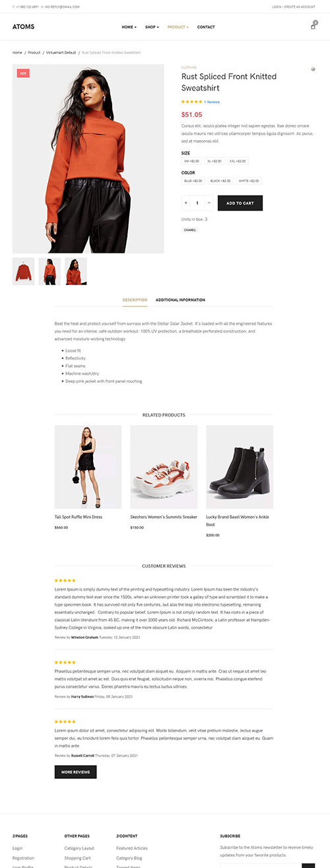Switch to the Additional Information tab
The image size is (330, 868).
tap(180, 300)
